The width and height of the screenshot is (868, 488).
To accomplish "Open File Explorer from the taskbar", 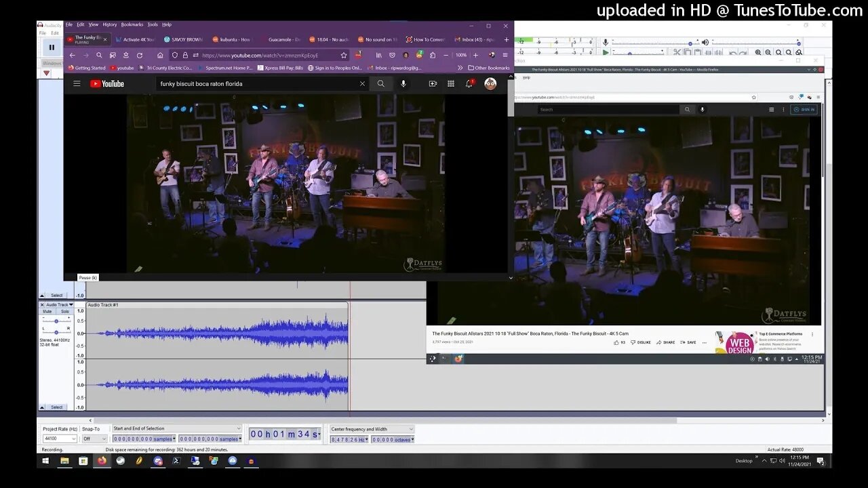I will point(64,461).
